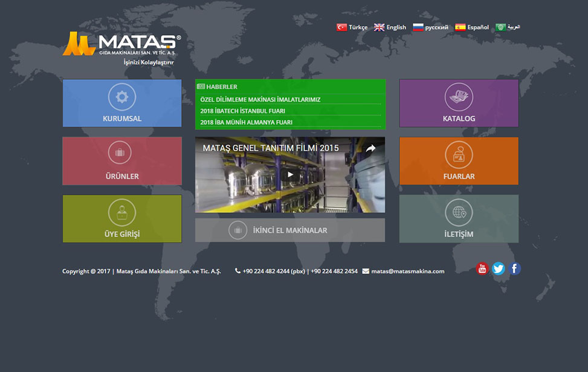
Task: Click the matas@matasmakina.com email link
Action: click(x=407, y=271)
